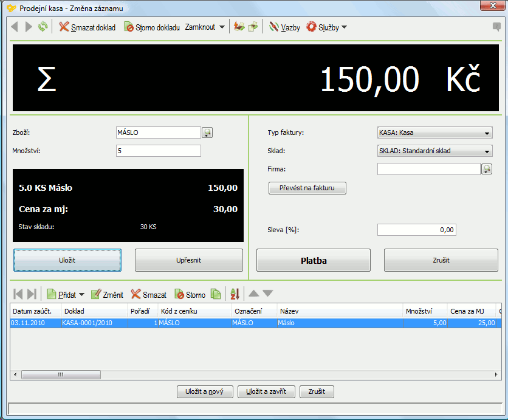This screenshot has width=508, height=420.
Task: Open the Služby services menu
Action: point(326,27)
